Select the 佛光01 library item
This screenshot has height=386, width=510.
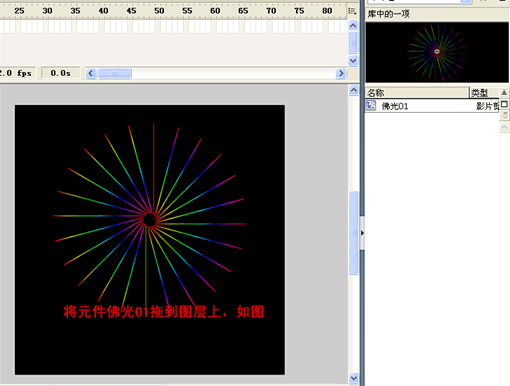(432, 106)
